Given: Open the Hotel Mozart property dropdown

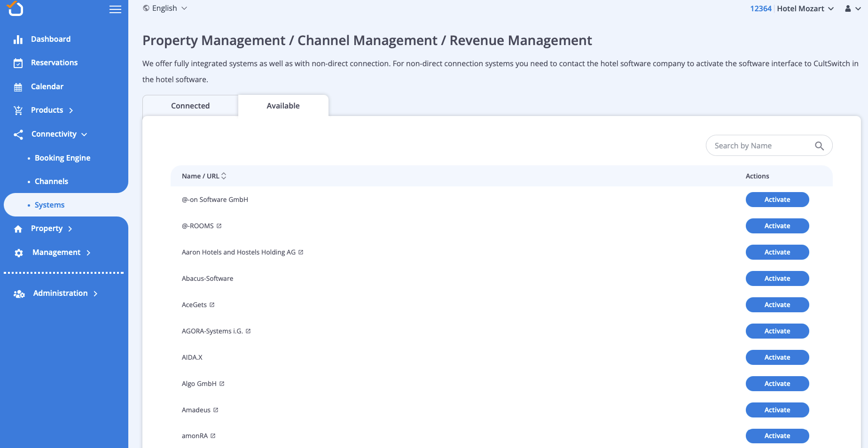Looking at the screenshot, I should pyautogui.click(x=805, y=8).
